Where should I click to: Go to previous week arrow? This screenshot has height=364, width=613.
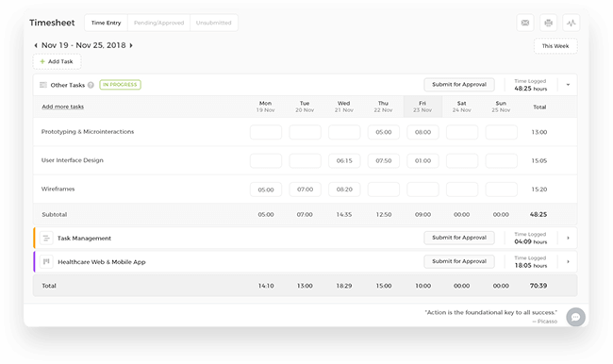36,45
